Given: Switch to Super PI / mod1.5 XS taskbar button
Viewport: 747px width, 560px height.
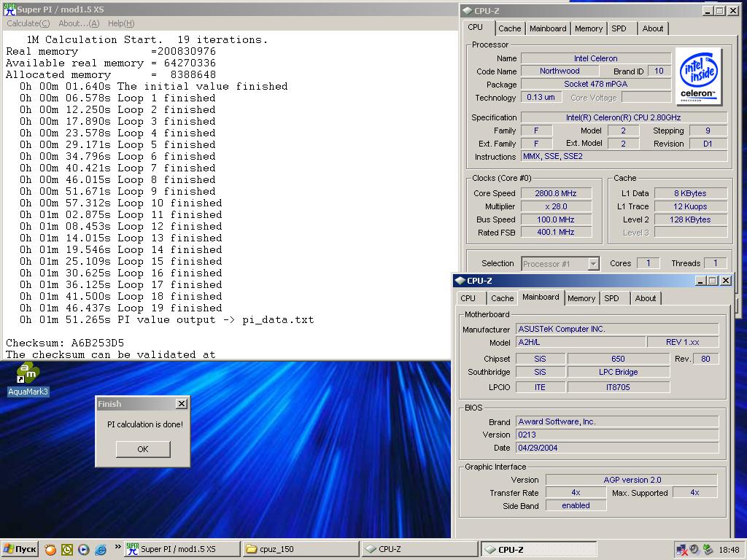Looking at the screenshot, I should point(182,549).
